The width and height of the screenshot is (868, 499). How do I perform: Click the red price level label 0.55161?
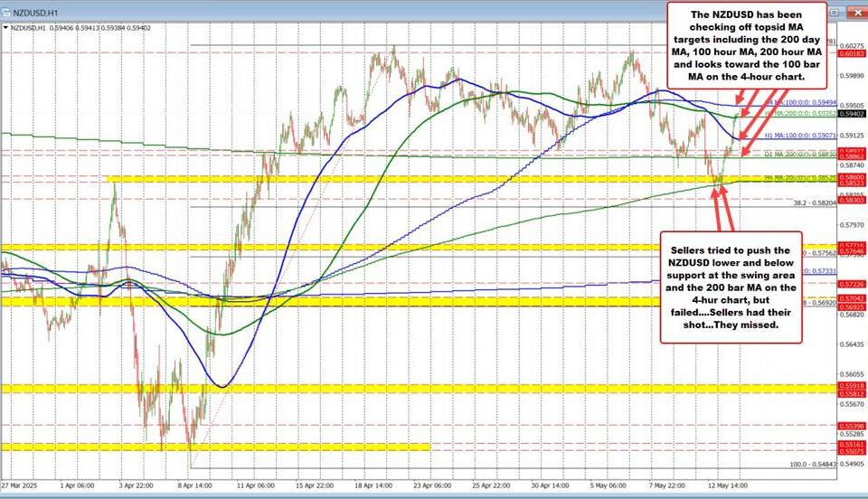[852, 445]
